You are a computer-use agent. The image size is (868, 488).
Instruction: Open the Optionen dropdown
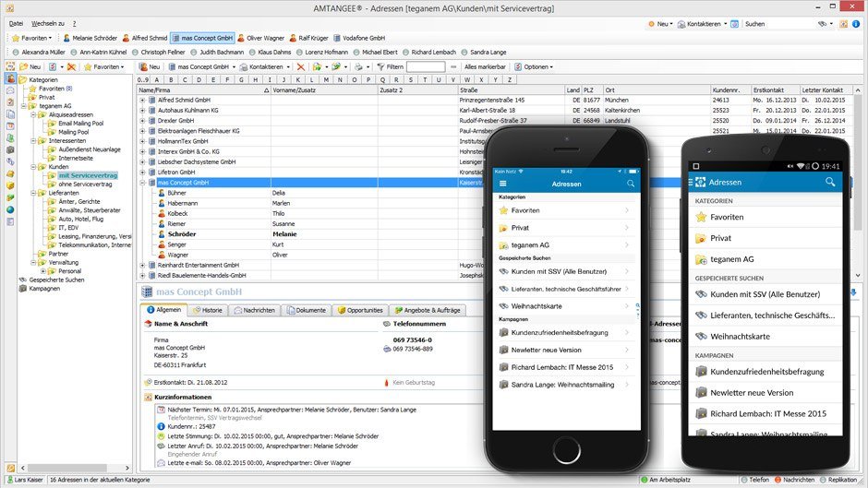pos(535,66)
